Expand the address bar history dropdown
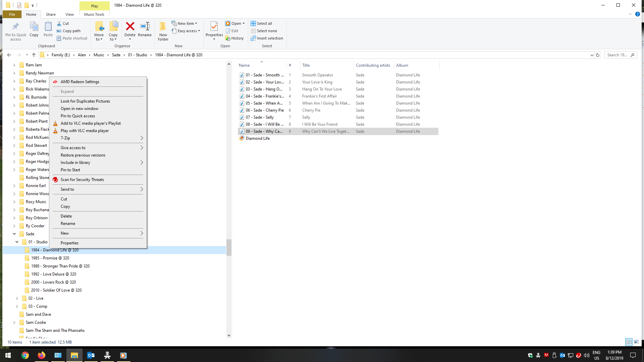The image size is (644, 362). click(x=592, y=55)
